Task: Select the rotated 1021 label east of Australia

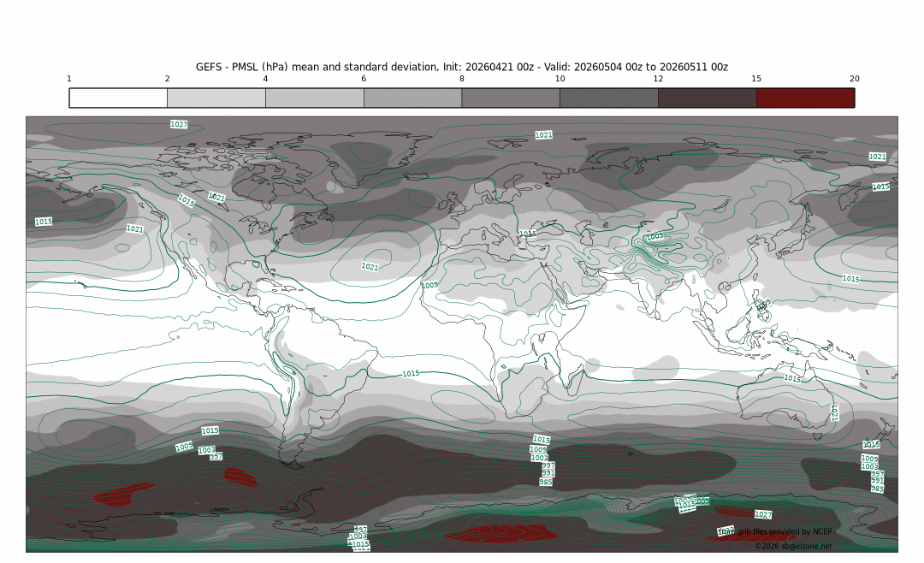Action: (x=834, y=412)
